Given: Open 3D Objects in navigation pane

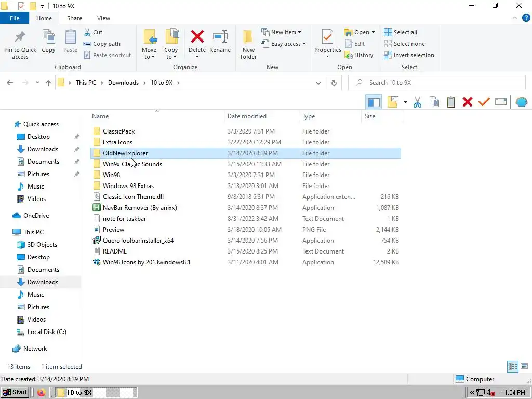Looking at the screenshot, I should click(x=42, y=245).
